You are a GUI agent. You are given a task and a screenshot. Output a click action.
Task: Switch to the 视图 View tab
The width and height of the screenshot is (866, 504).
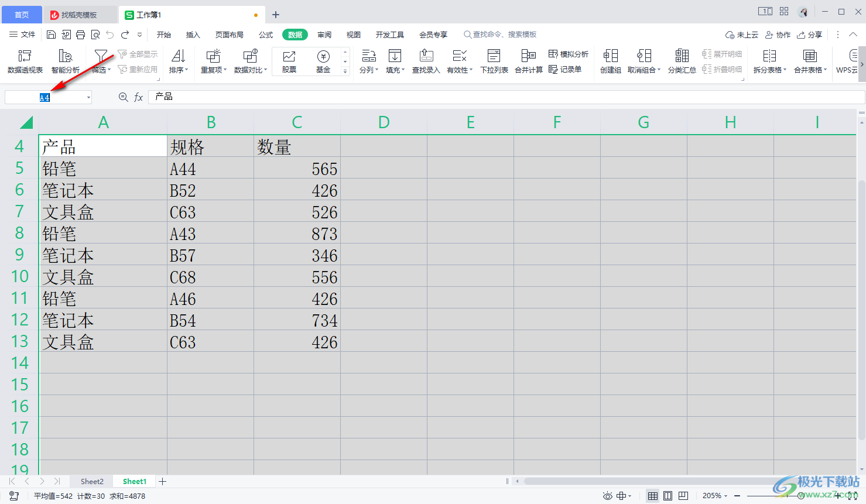tap(354, 35)
